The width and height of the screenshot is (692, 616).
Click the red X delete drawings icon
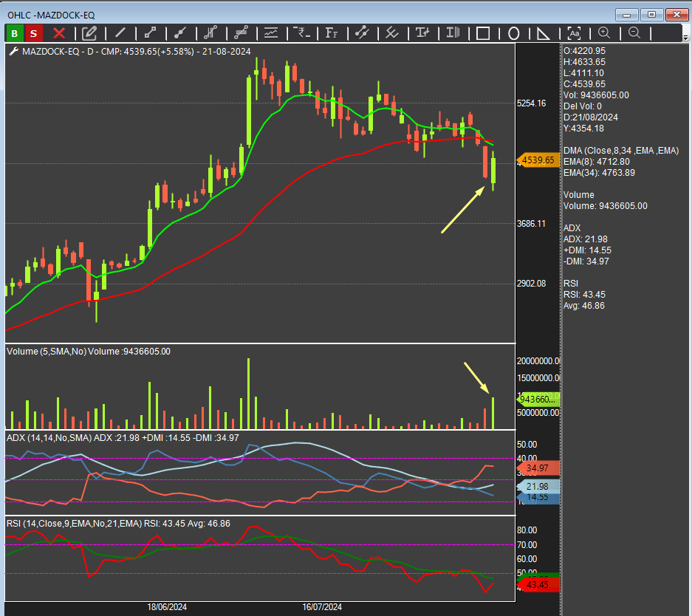coord(59,33)
